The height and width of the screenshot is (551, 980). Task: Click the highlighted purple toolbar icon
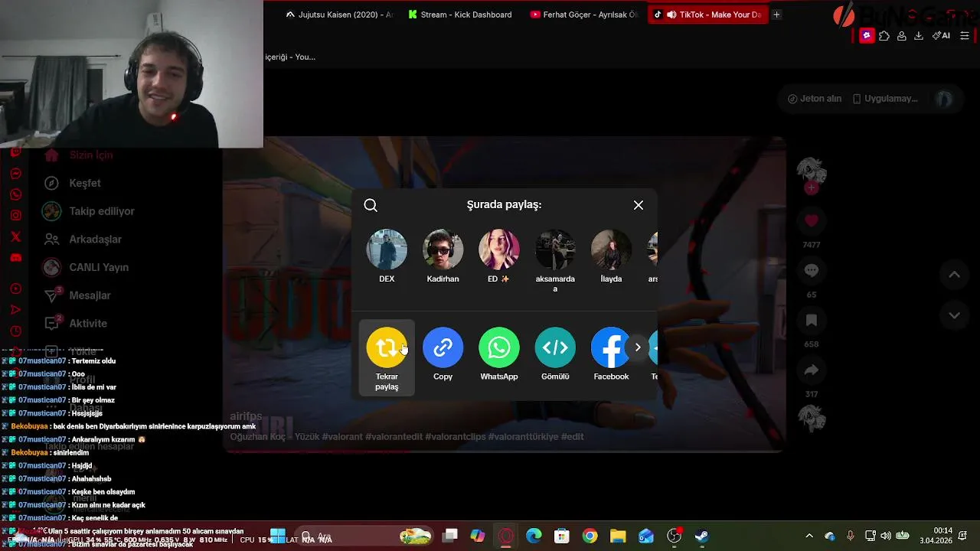click(867, 36)
